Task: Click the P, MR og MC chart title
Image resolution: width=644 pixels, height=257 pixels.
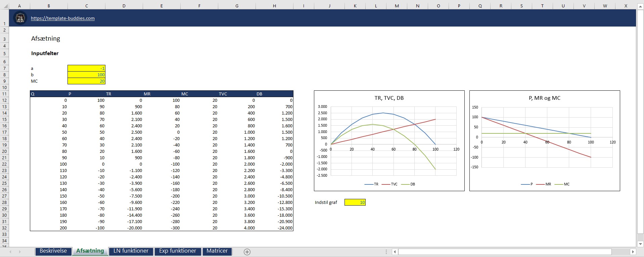Action: 545,98
